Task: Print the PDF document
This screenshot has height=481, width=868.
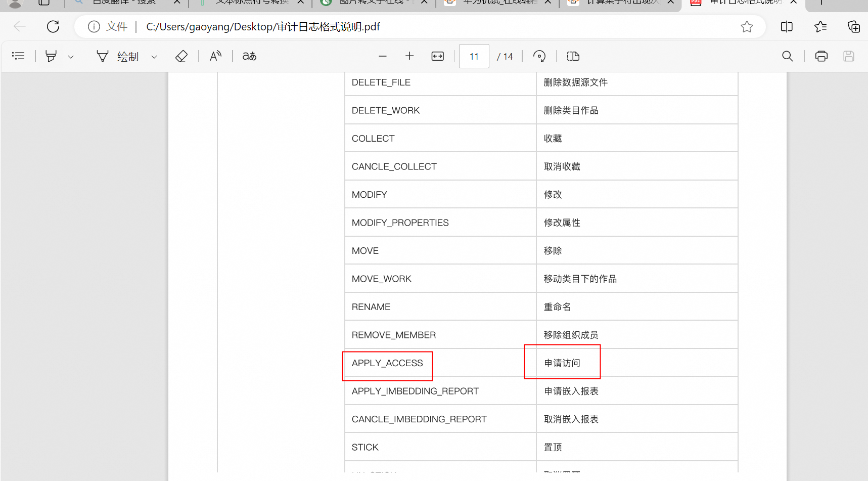Action: [x=821, y=56]
